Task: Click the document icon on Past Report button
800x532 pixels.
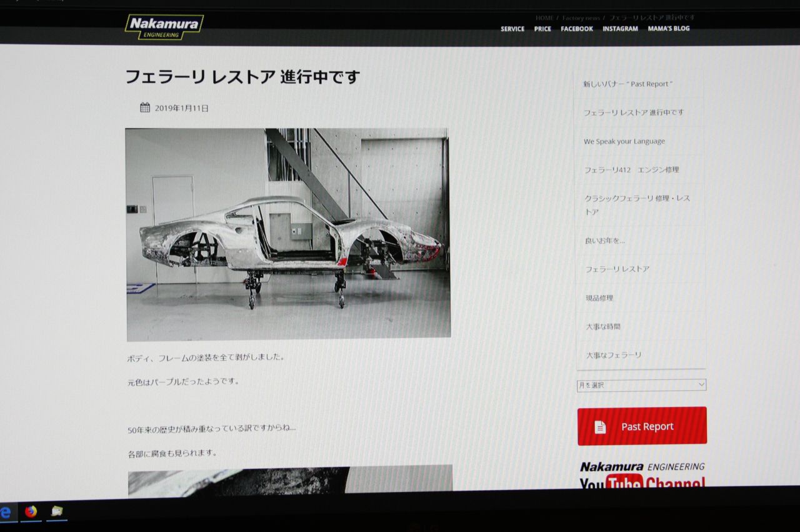Action: (600, 427)
